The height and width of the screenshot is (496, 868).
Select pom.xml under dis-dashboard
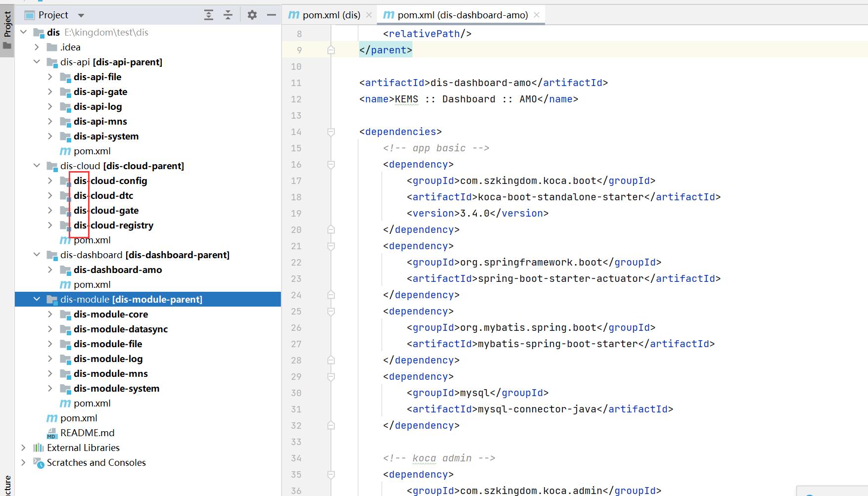[x=92, y=284]
